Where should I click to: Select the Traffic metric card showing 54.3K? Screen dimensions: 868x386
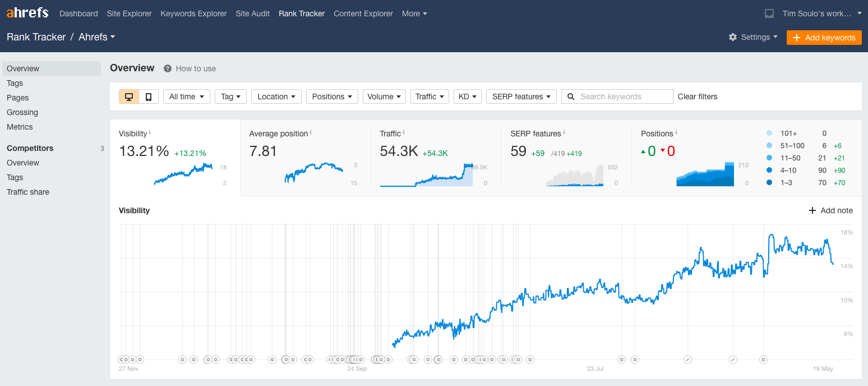click(436, 158)
